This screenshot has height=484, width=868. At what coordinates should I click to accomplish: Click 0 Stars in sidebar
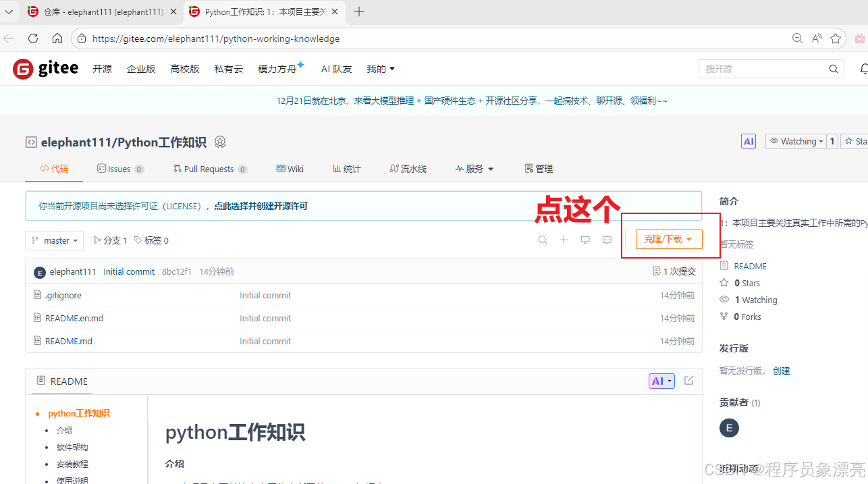[x=747, y=283]
